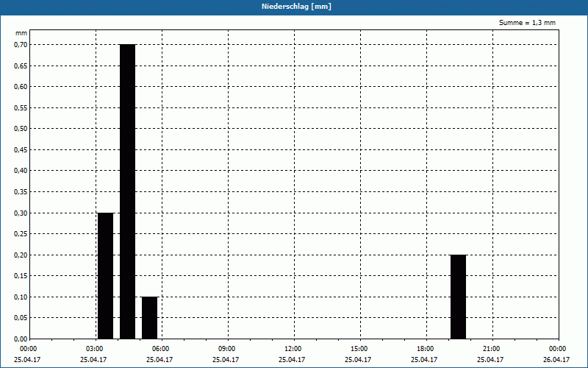Viewport: 588px width, 368px height.
Task: Click the '15:00' time axis label
Action: tap(359, 349)
